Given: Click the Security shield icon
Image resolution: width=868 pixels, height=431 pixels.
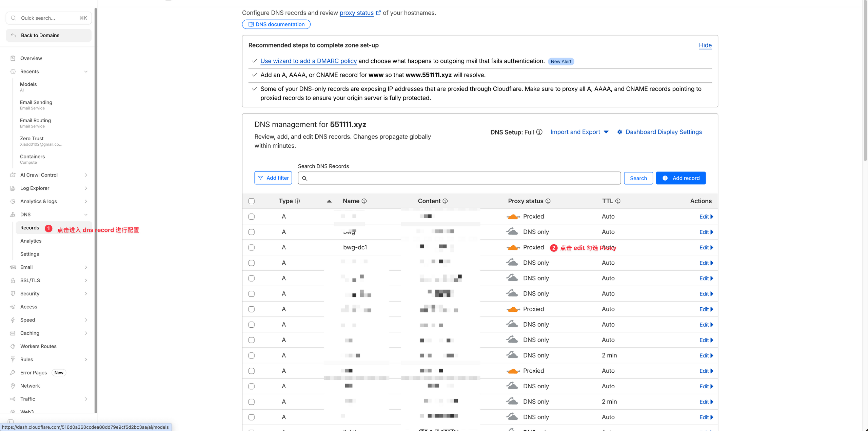Looking at the screenshot, I should 13,293.
